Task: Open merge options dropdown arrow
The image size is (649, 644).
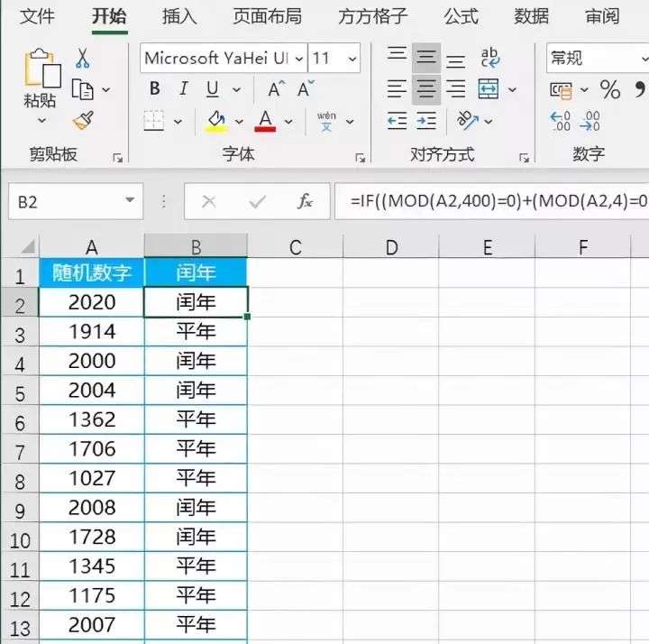Action: pos(512,89)
